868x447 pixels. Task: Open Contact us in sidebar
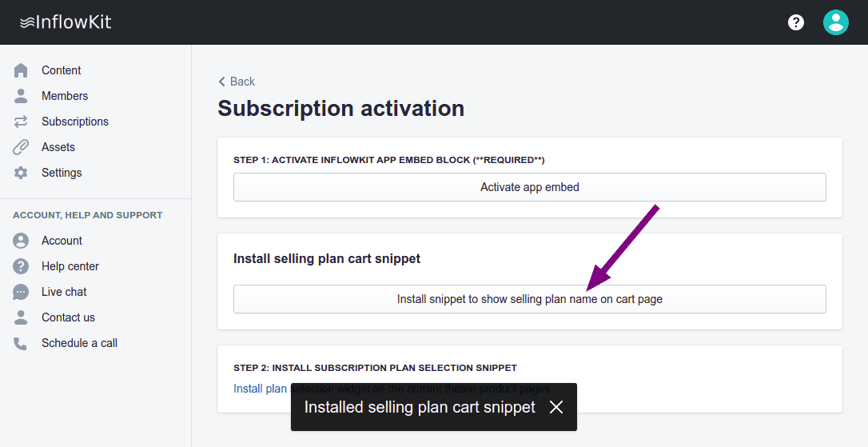[68, 317]
